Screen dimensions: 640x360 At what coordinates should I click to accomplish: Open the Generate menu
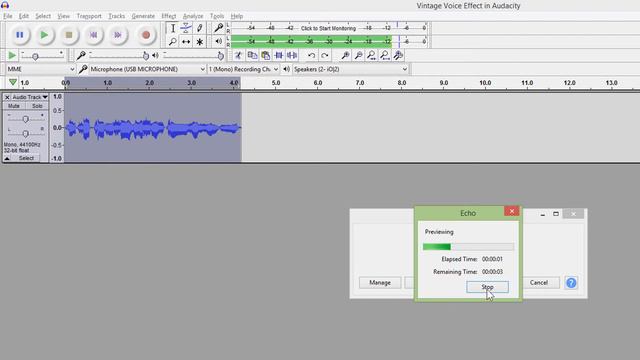tap(143, 16)
